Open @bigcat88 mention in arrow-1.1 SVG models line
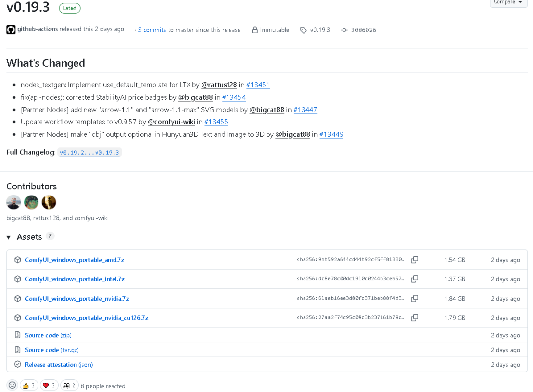The width and height of the screenshot is (533, 392). pos(267,110)
